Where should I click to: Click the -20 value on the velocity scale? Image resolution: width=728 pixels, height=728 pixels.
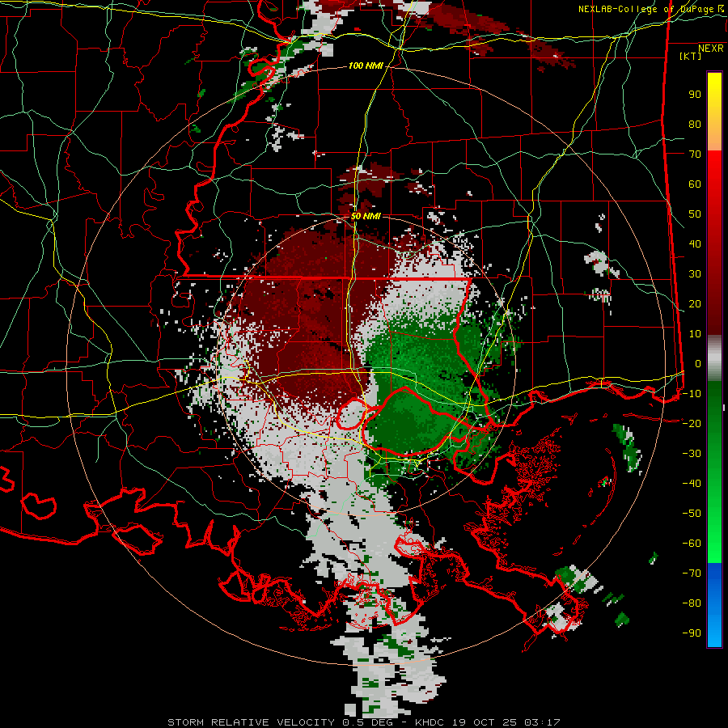[x=692, y=424]
